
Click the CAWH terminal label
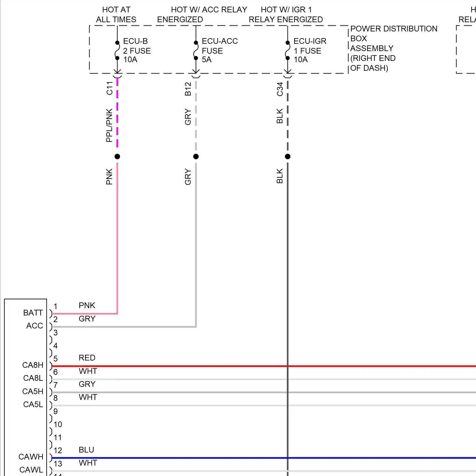coord(31,457)
